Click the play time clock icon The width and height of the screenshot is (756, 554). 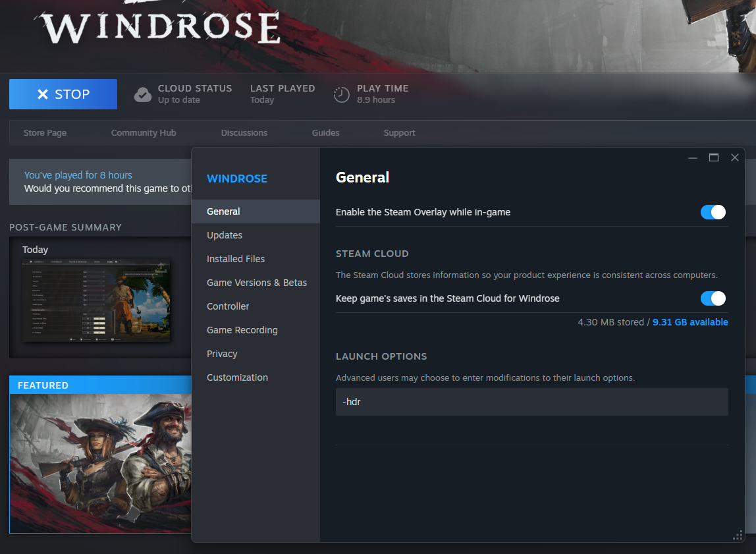pos(341,94)
